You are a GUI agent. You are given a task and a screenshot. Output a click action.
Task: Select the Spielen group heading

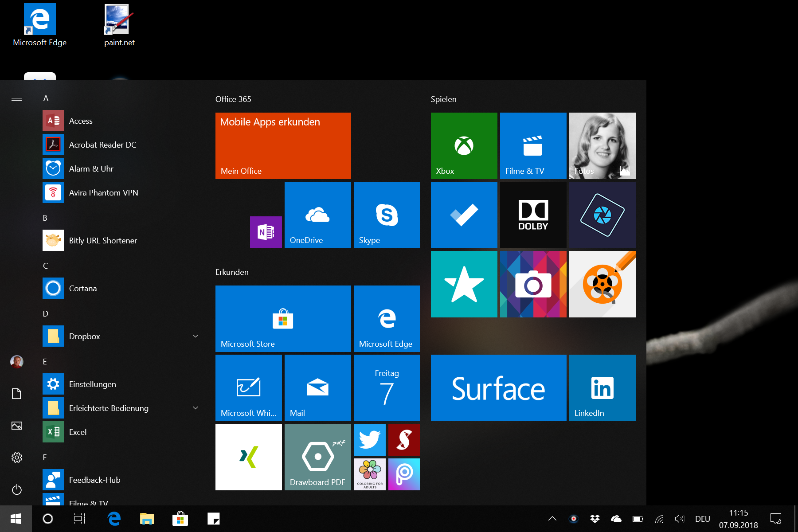(x=444, y=99)
